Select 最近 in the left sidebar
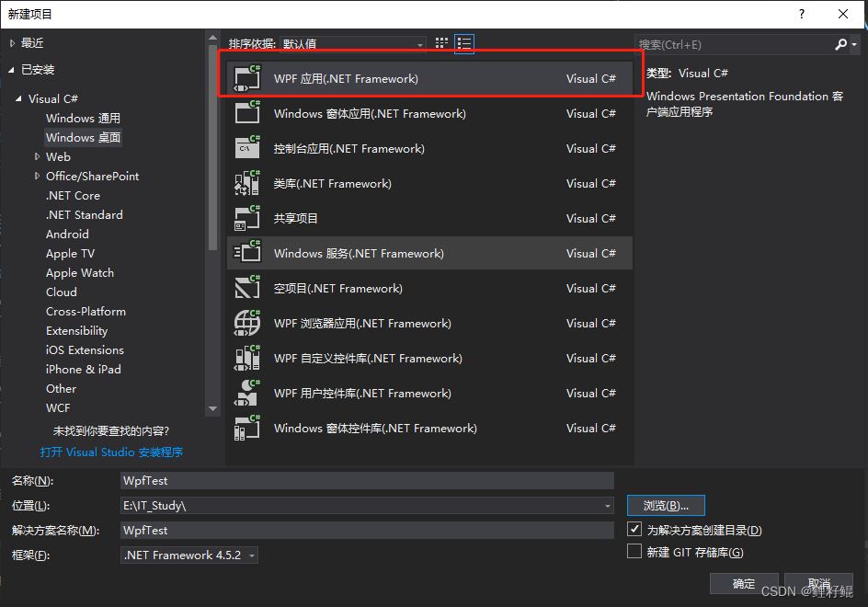Screen dimensions: 868x607 click(x=29, y=41)
